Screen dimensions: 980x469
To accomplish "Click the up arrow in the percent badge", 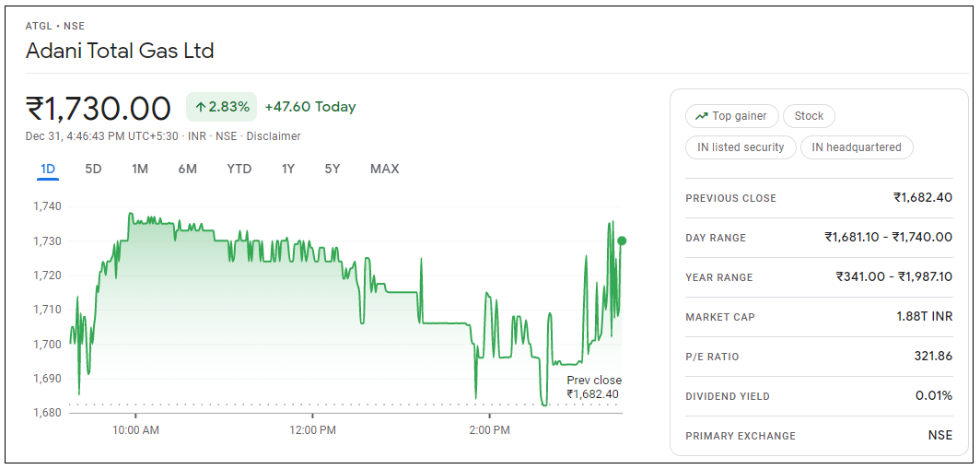I will point(201,107).
